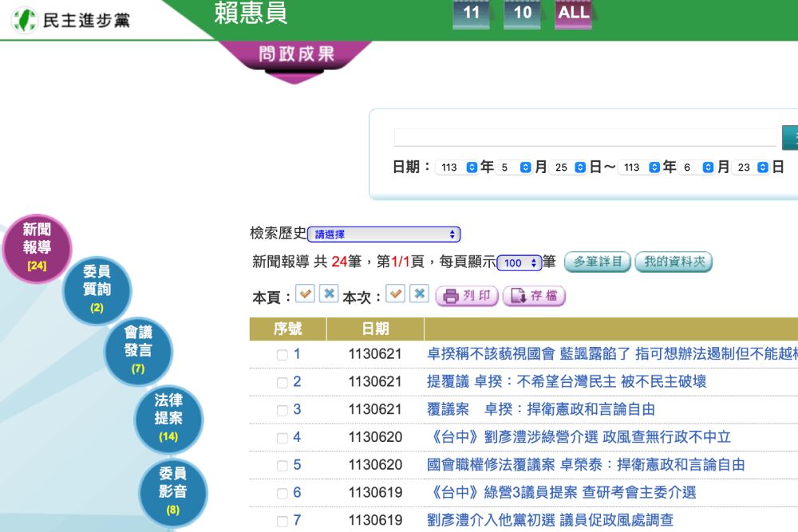Focus the keyword search input field
Viewport: 798px width, 532px height.
click(x=585, y=137)
